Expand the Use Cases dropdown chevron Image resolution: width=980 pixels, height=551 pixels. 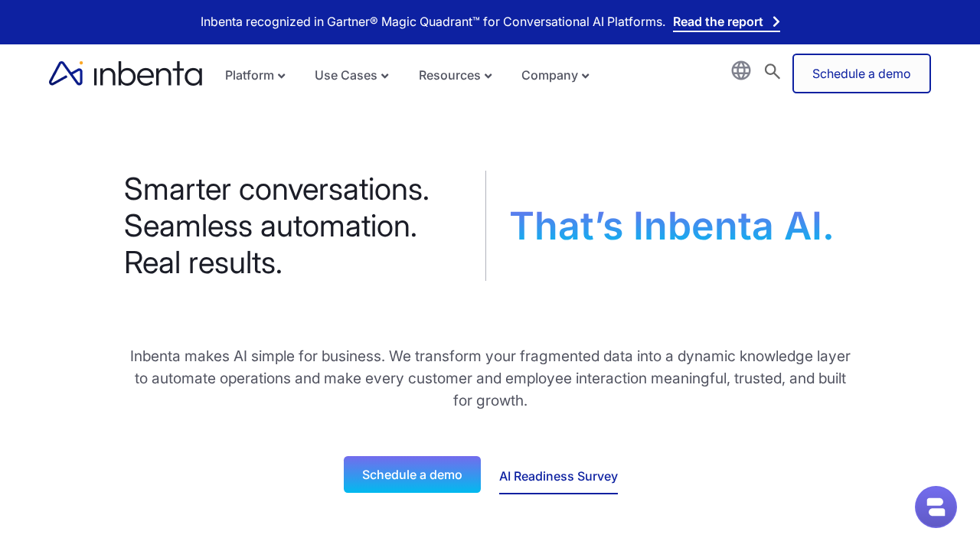[x=385, y=76]
